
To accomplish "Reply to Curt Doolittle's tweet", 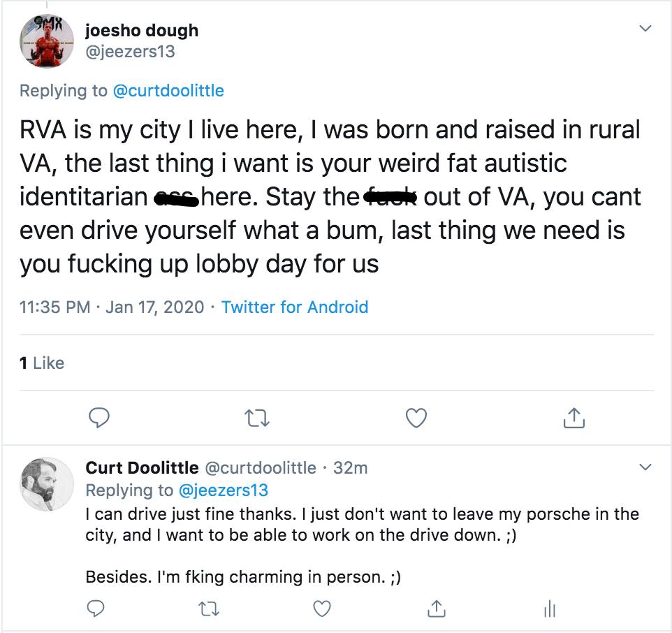I will pos(95,609).
